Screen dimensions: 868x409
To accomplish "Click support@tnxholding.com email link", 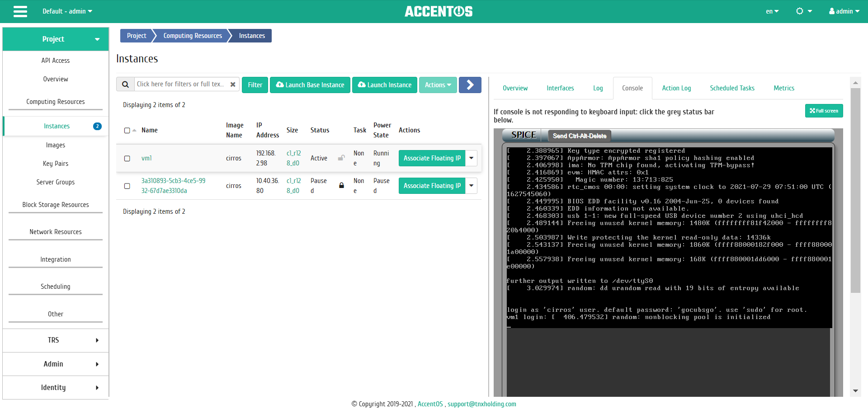I will (481, 404).
